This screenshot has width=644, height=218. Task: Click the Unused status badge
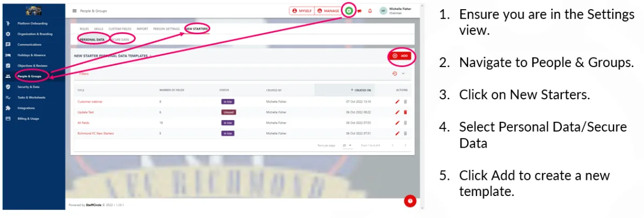[x=228, y=112]
